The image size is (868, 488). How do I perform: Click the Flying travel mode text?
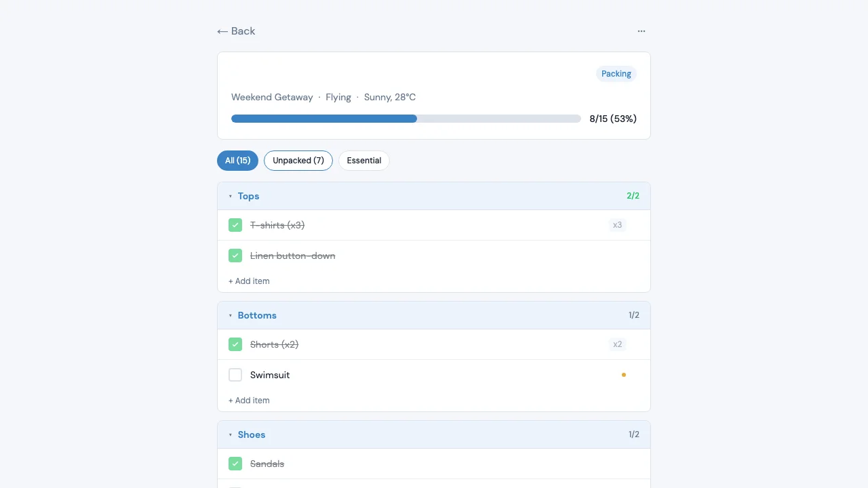338,98
